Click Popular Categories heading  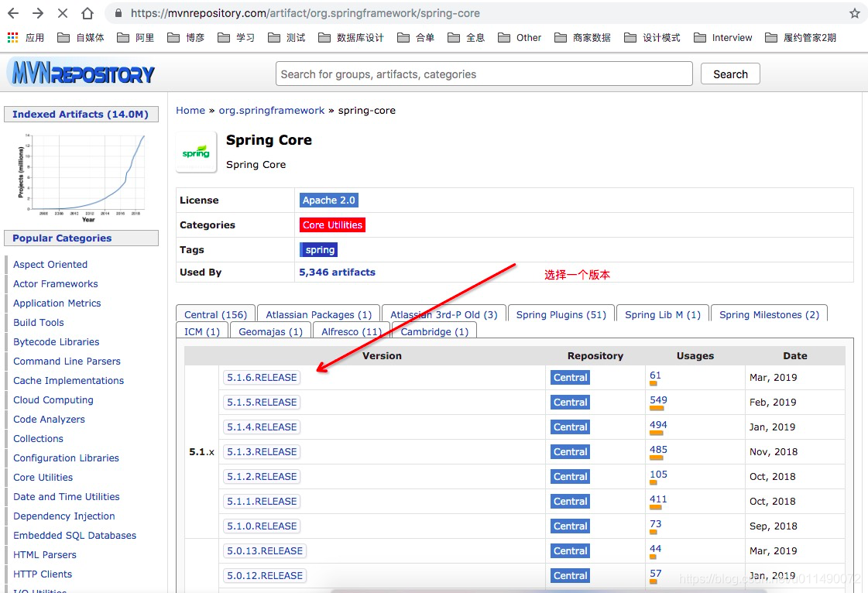click(x=81, y=238)
